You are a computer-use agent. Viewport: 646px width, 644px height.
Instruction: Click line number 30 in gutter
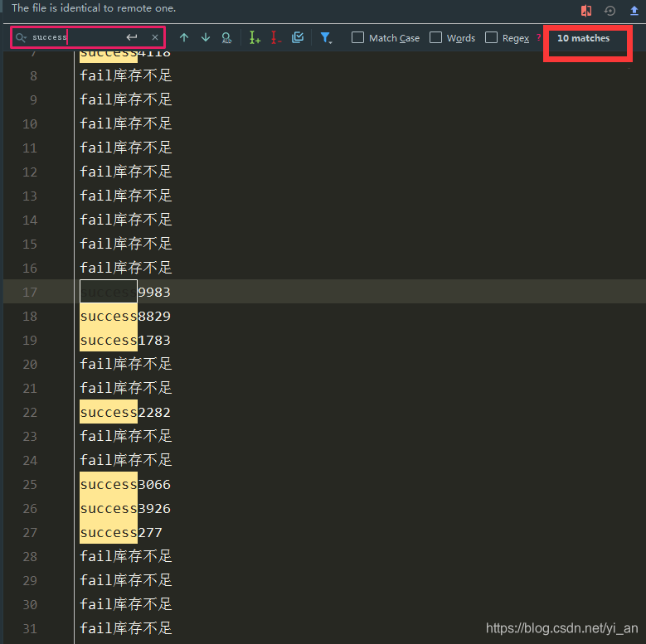(30, 604)
